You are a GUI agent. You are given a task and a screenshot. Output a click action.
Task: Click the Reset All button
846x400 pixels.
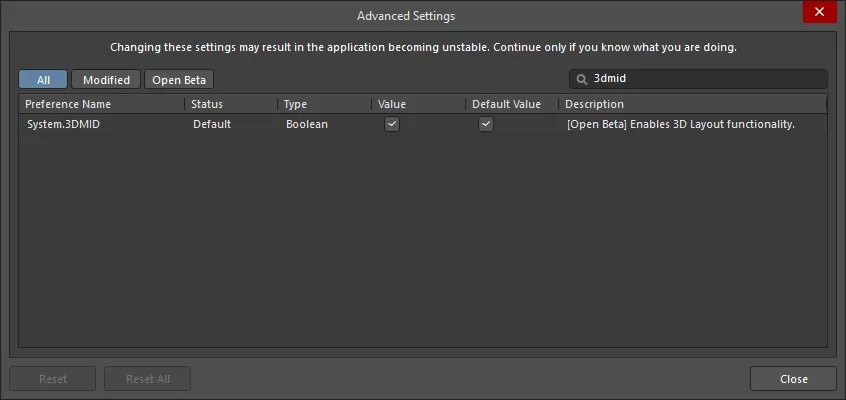coord(147,379)
